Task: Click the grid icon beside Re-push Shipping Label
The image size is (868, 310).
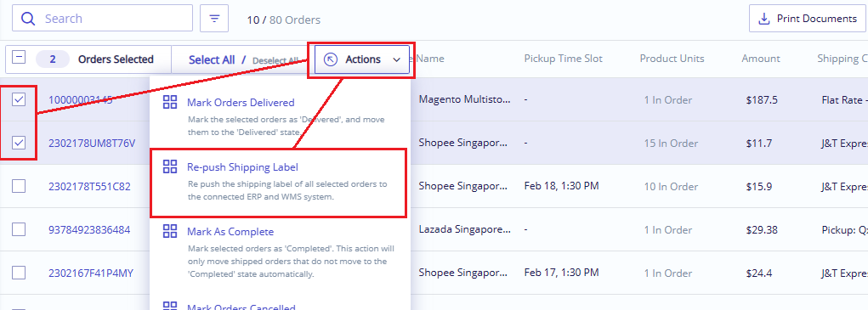Action: point(170,166)
